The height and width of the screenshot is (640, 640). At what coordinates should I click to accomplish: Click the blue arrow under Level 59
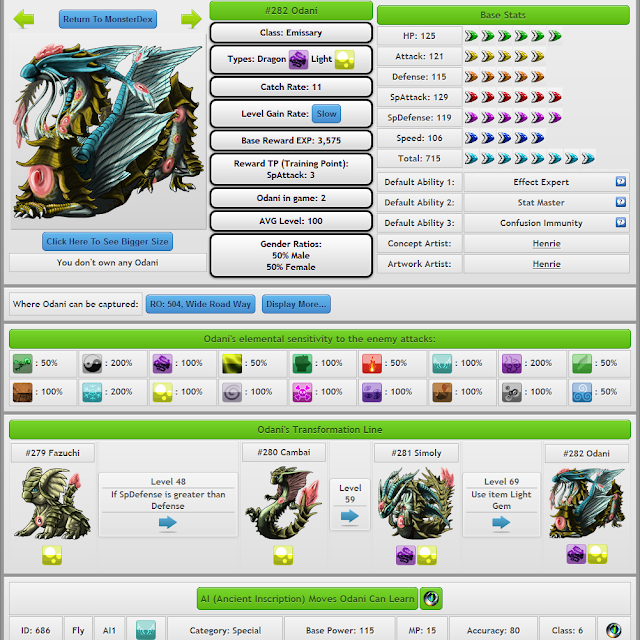350,516
